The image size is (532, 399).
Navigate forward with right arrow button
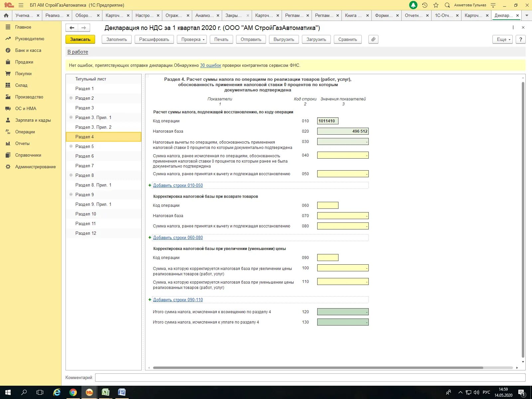click(x=84, y=28)
